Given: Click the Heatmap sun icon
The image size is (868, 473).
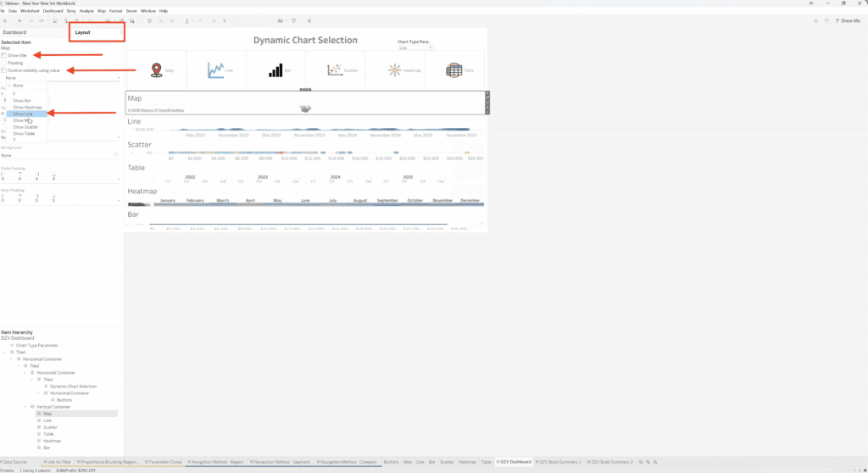Looking at the screenshot, I should click(394, 70).
